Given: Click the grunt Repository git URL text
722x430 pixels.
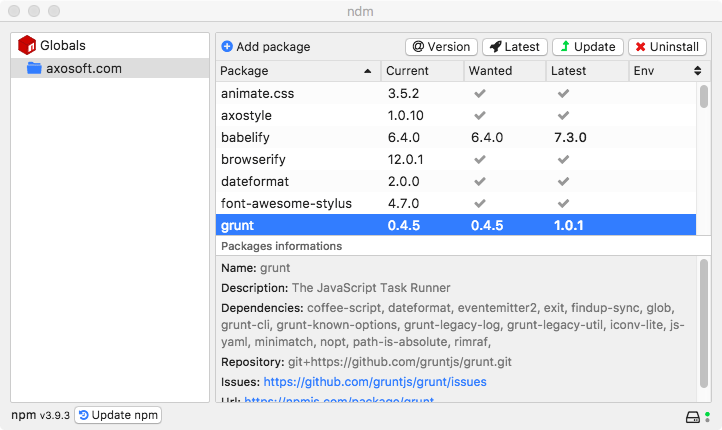Looking at the screenshot, I should point(400,362).
